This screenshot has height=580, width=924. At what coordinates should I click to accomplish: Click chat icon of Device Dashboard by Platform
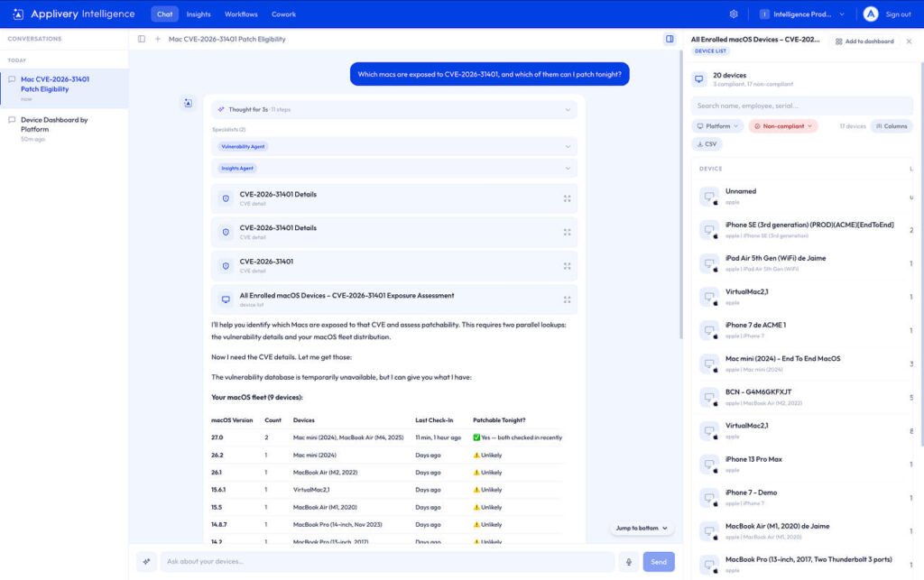(x=12, y=120)
